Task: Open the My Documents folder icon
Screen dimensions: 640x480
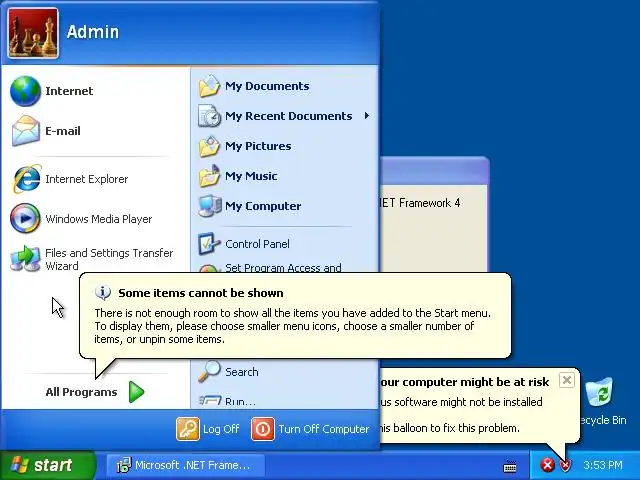Action: tap(209, 86)
